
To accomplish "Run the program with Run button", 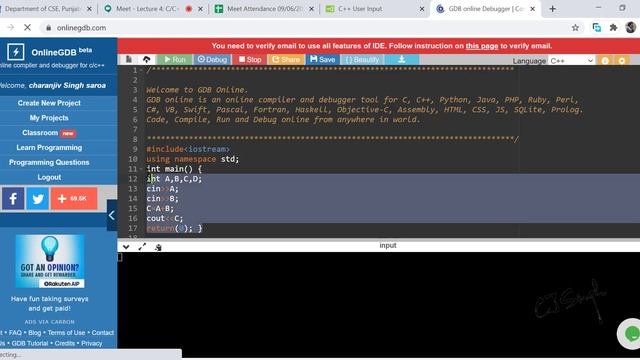I will pos(175,60).
